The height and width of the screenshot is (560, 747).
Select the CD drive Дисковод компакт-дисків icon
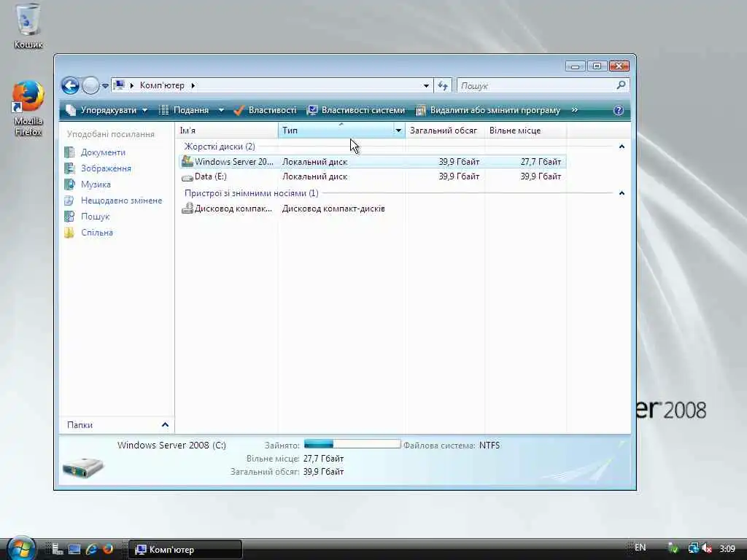point(187,208)
